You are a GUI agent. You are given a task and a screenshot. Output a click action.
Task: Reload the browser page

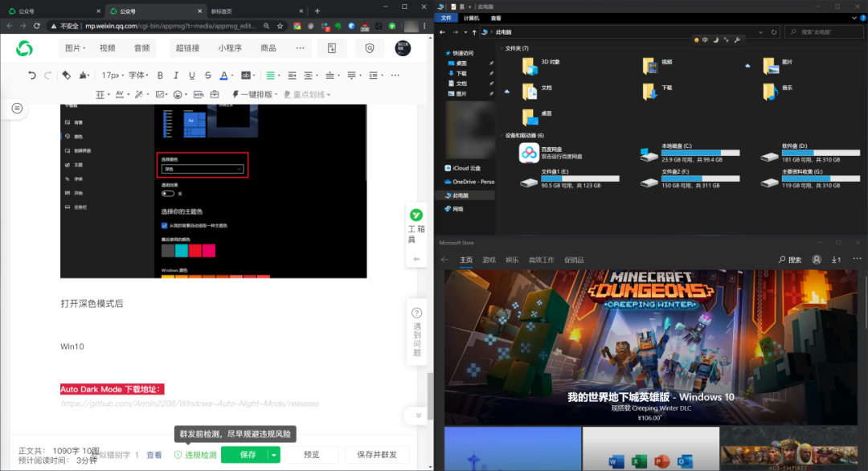click(x=36, y=26)
